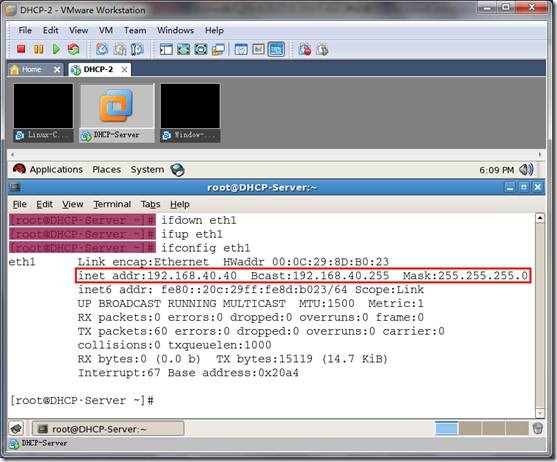Click the web browser launcher icon
The image size is (557, 462).
coord(178,170)
